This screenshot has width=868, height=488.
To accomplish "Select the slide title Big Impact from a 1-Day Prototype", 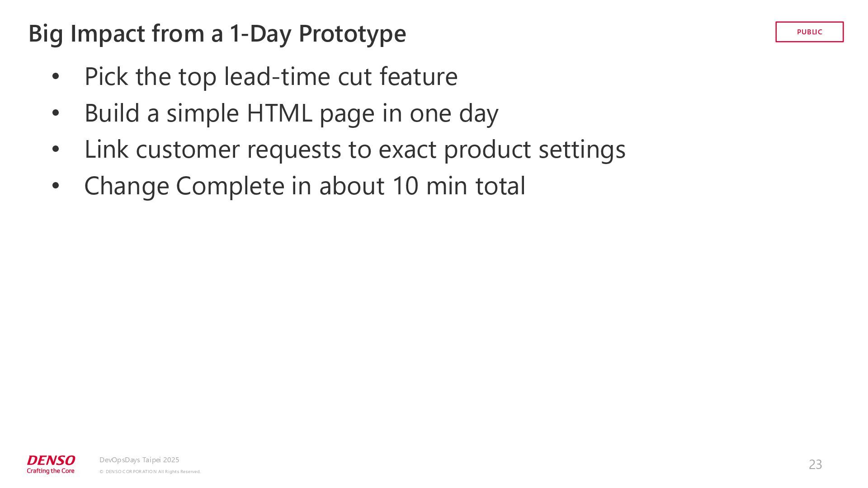I will click(x=217, y=33).
